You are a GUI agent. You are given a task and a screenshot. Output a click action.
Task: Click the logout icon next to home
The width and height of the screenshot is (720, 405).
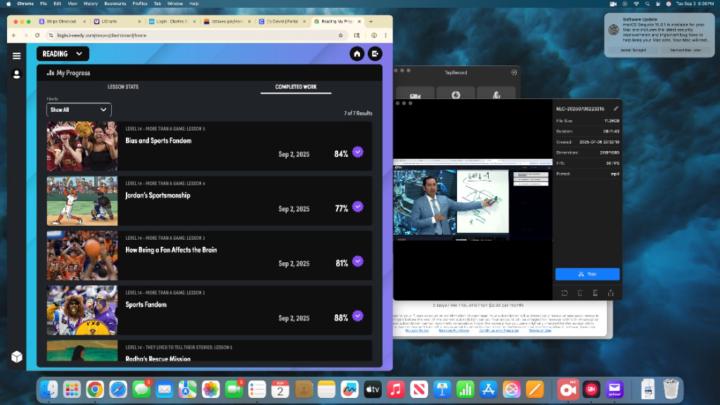tap(375, 54)
